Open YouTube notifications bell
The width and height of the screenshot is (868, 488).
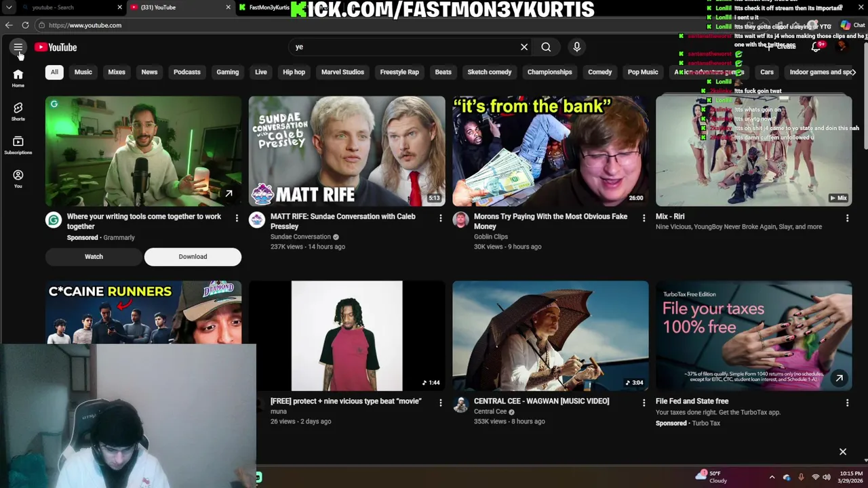816,47
